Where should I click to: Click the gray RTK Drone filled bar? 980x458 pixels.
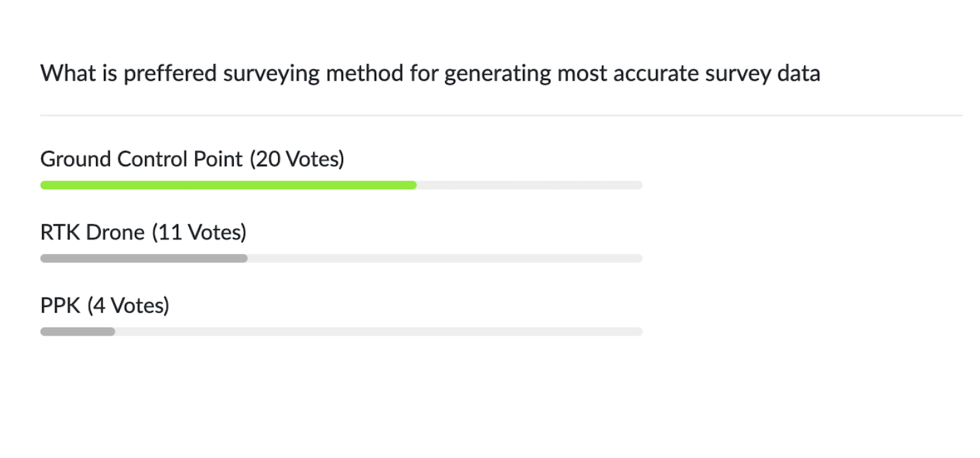pyautogui.click(x=144, y=258)
